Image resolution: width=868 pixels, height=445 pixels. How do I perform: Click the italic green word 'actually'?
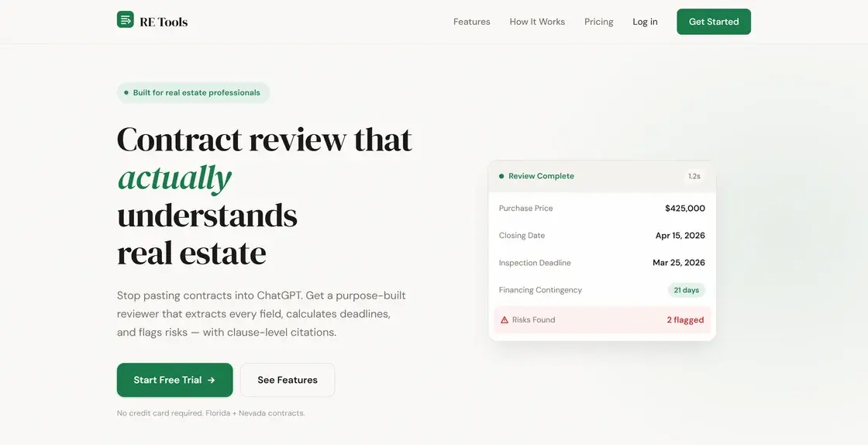click(x=175, y=179)
